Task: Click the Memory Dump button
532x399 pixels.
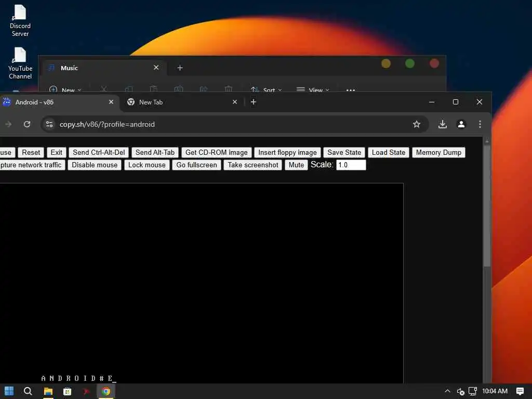Action: tap(438, 152)
